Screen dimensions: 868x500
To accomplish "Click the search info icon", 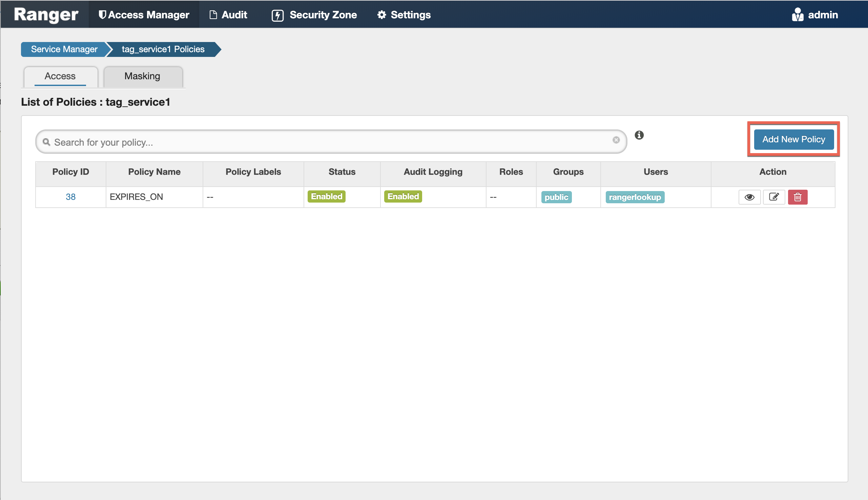I will 639,135.
